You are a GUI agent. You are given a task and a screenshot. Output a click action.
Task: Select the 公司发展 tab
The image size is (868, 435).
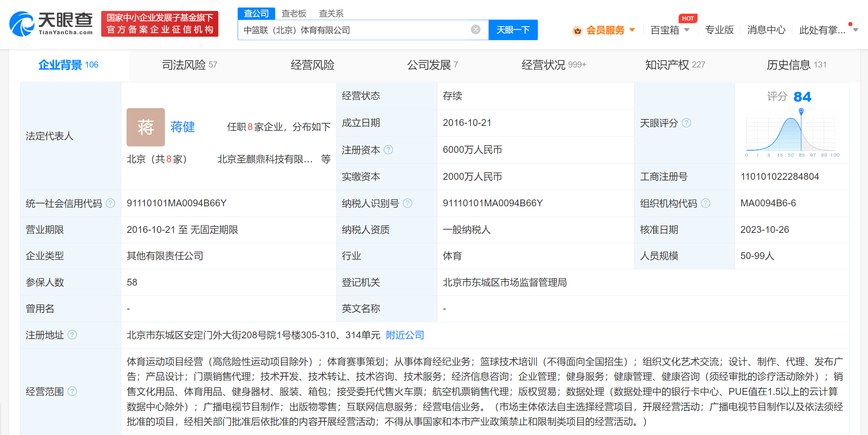pos(432,65)
